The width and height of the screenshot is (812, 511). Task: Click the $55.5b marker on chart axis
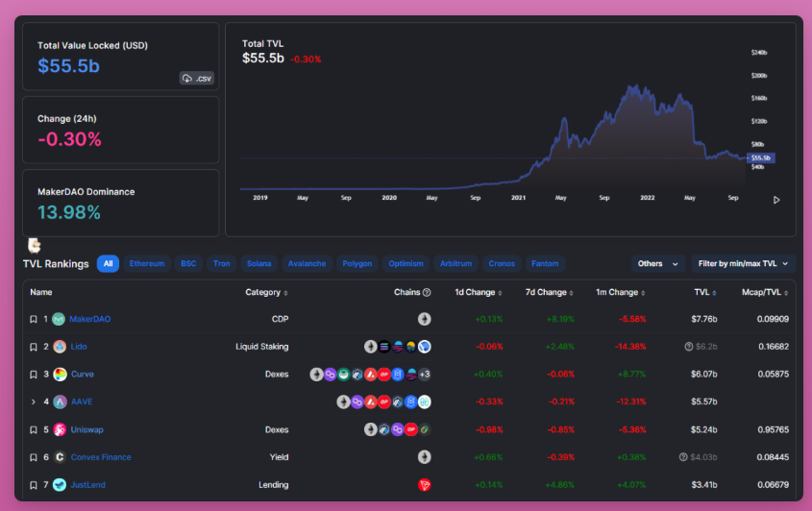(761, 158)
